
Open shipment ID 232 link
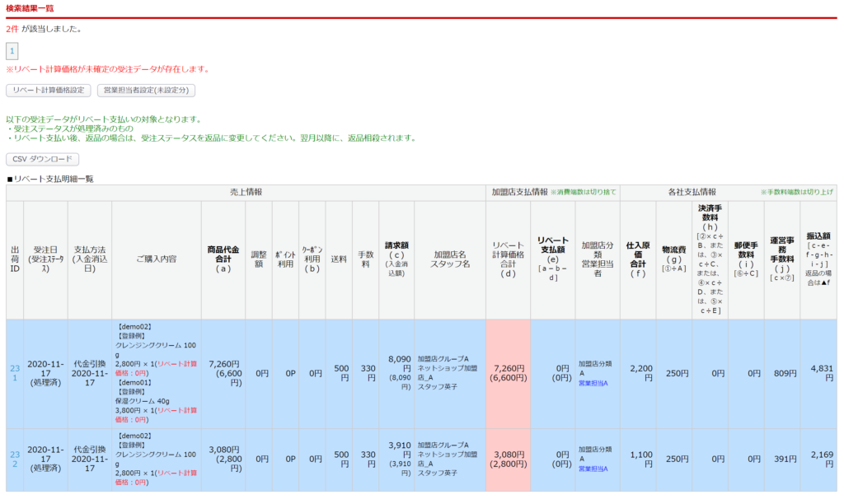(15, 459)
